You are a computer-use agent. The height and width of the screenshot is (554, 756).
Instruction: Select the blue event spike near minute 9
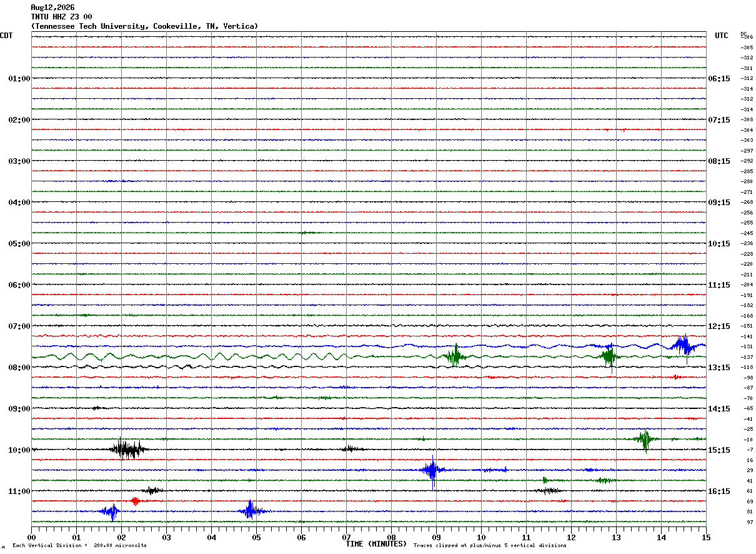[432, 471]
